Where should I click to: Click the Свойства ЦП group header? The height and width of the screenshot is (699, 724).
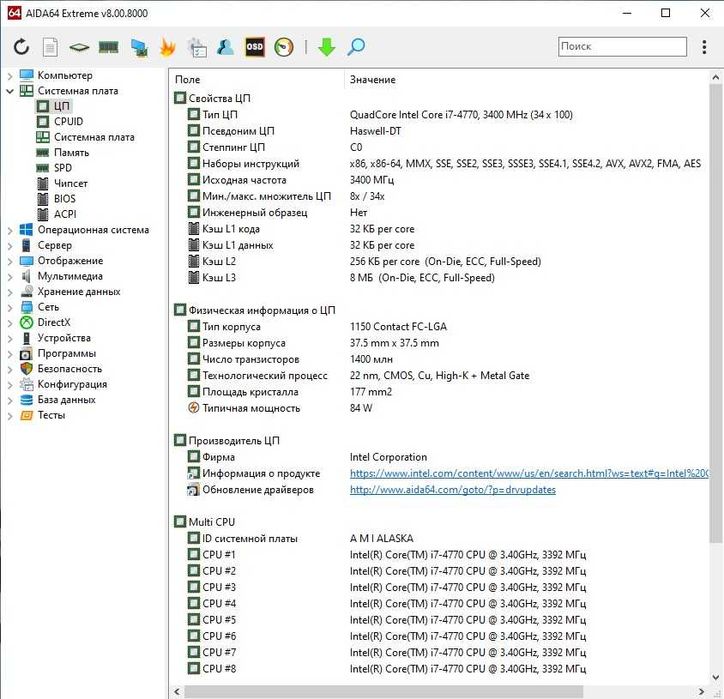click(212, 98)
